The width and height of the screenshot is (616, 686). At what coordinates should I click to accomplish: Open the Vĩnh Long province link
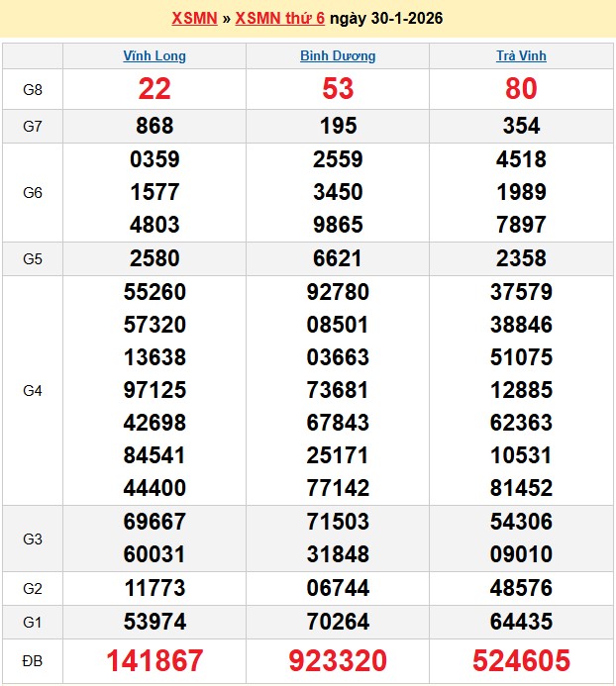pos(154,56)
